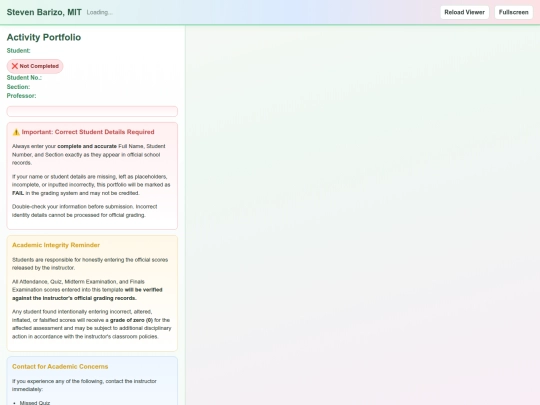Click the Reload Viewer button
This screenshot has height=405, width=540.
point(464,12)
